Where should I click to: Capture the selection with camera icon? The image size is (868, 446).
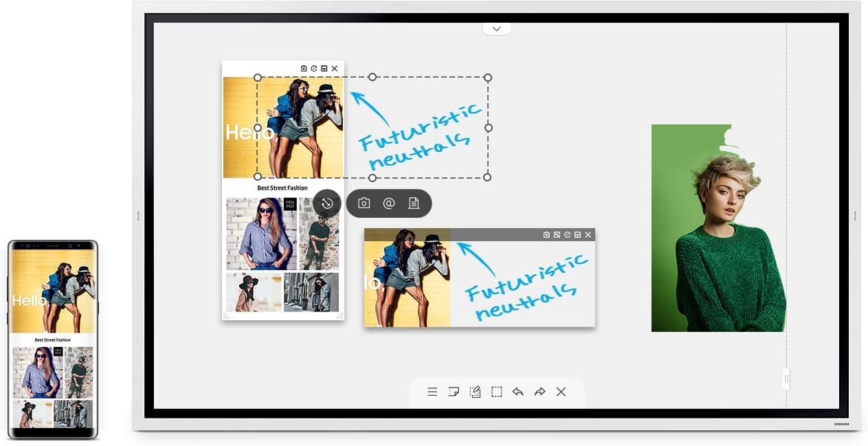(364, 203)
